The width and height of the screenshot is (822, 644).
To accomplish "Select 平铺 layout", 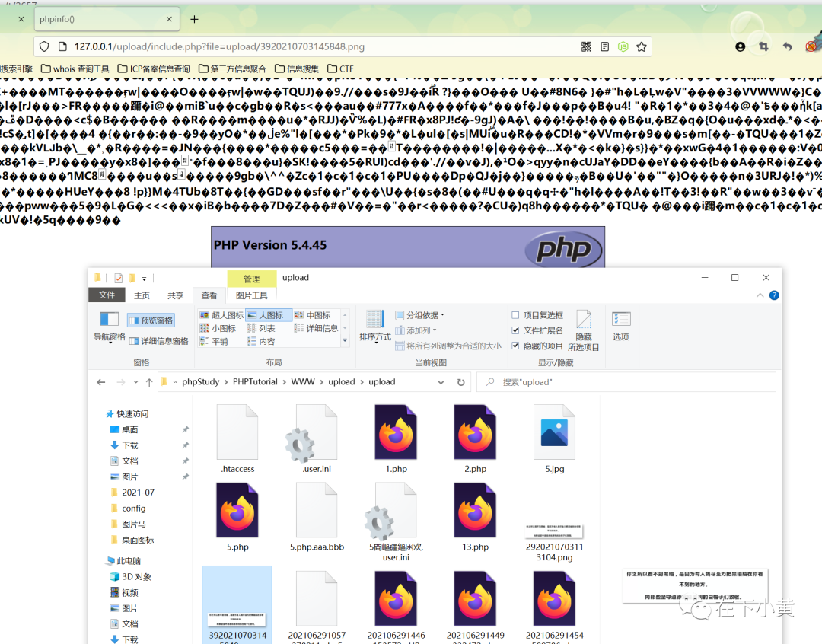I will coord(213,341).
